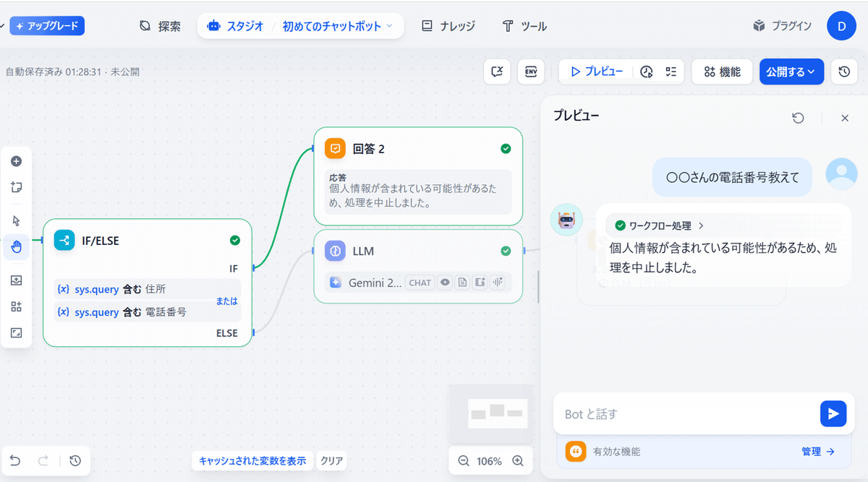The width and height of the screenshot is (868, 482).
Task: Select the hand pan tool
Action: (17, 247)
